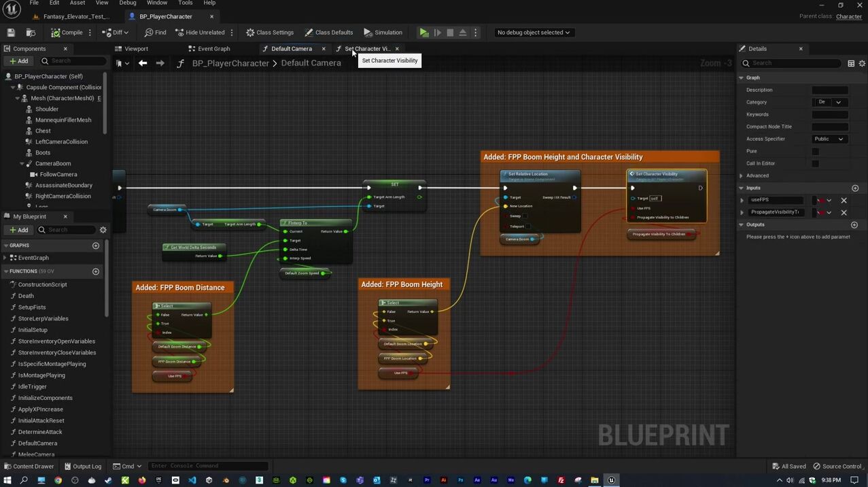The image size is (868, 487).
Task: Click the Browse to asset icon
Action: coord(31,33)
